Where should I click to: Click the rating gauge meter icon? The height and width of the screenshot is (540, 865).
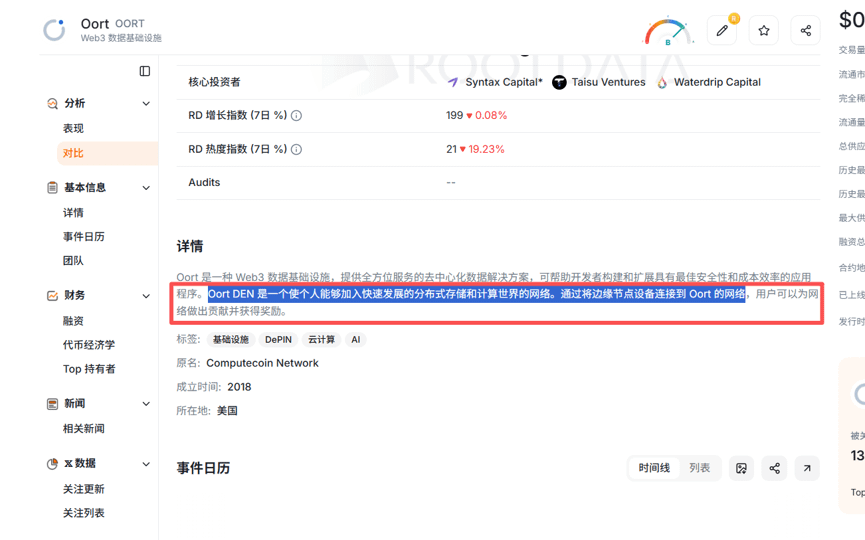[x=668, y=31]
